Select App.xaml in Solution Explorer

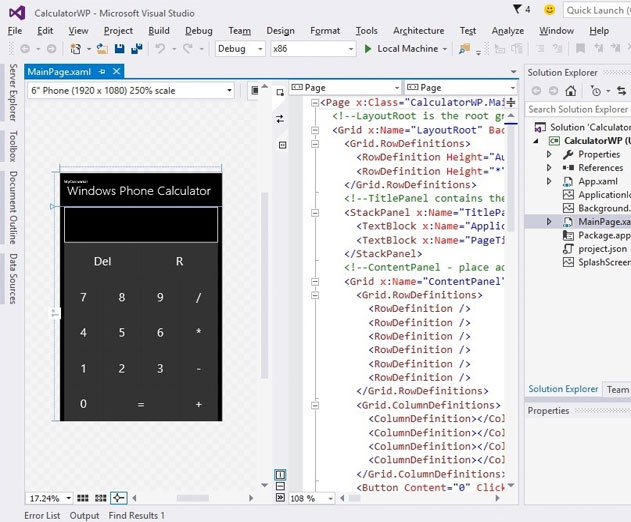point(598,181)
